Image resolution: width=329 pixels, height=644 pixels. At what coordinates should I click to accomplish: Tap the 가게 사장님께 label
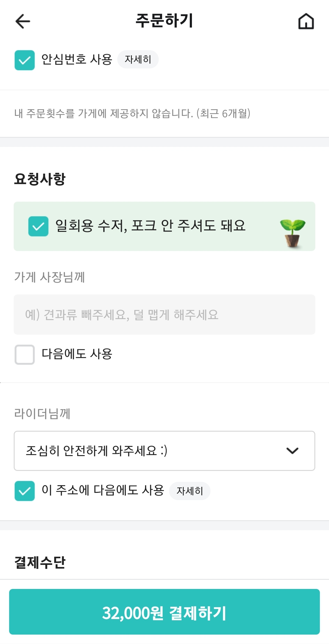pyautogui.click(x=50, y=277)
